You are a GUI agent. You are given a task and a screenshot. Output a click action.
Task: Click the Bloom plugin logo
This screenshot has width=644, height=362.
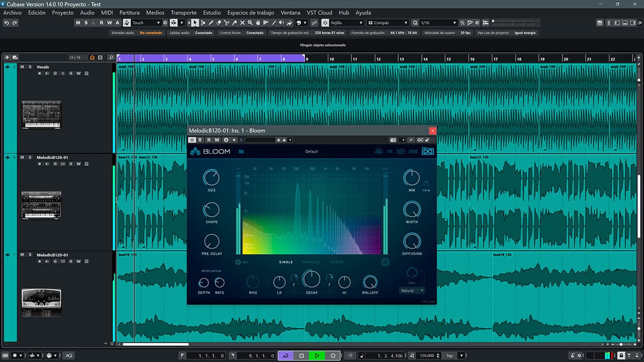pyautogui.click(x=209, y=151)
